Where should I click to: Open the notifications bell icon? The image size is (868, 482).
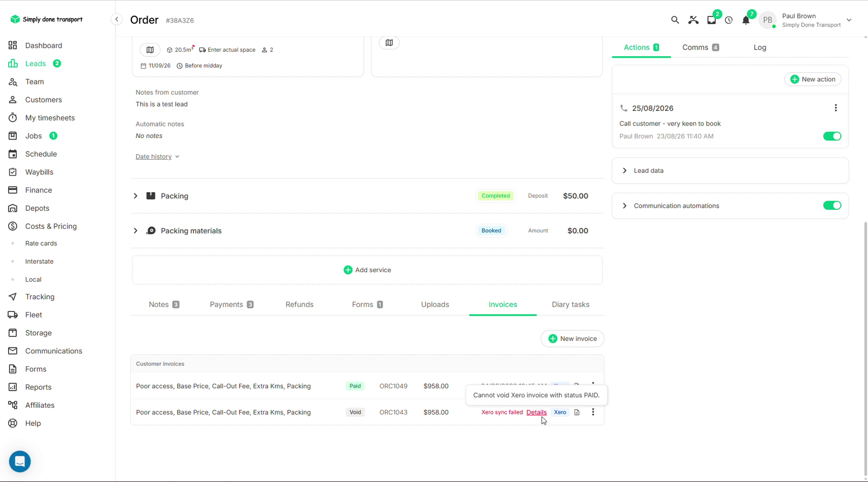pos(746,20)
